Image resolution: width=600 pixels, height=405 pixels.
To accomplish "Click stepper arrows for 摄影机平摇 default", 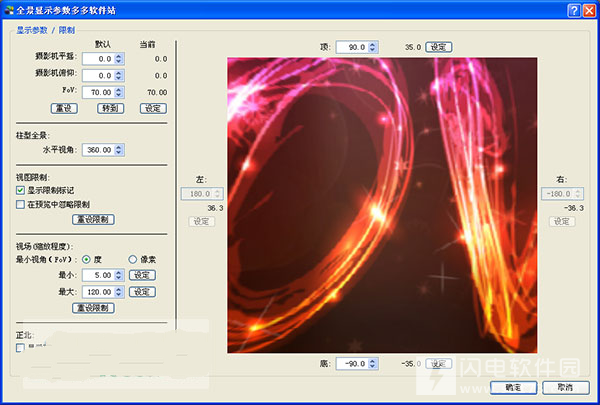I will click(119, 59).
